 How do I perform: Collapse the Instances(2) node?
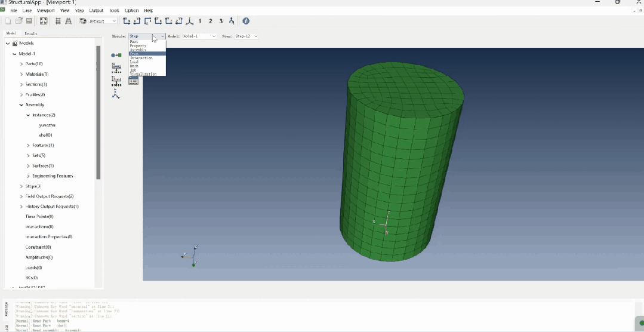click(x=28, y=115)
